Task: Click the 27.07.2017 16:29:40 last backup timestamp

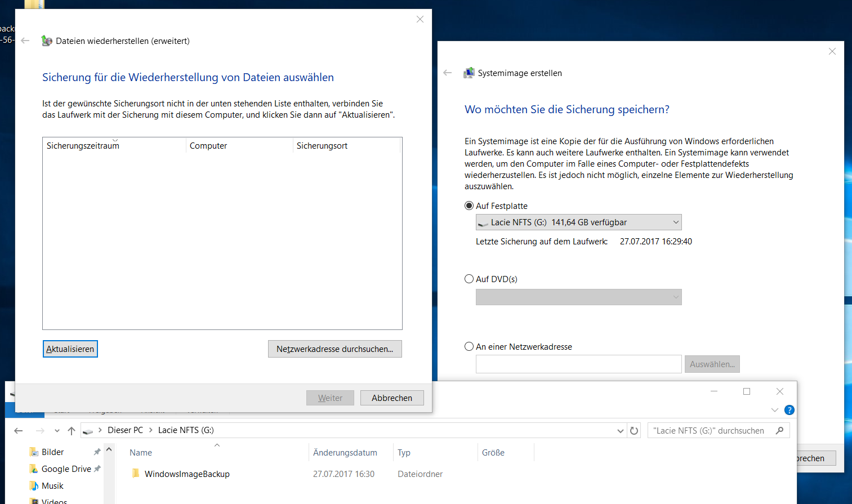Action: tap(656, 241)
